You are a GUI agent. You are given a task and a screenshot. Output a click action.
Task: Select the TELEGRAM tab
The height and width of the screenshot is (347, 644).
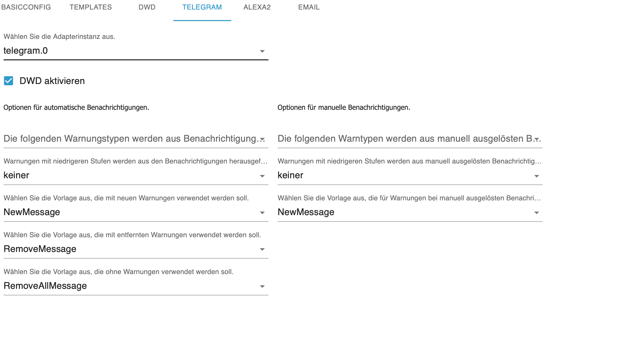point(202,7)
